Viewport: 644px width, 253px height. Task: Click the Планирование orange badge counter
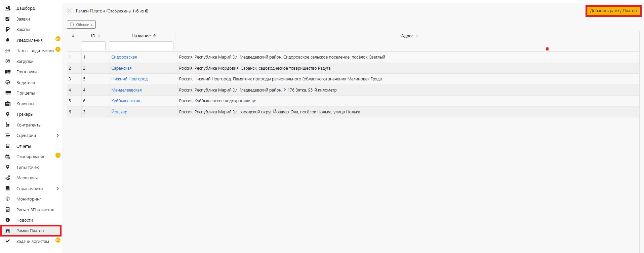tap(58, 155)
